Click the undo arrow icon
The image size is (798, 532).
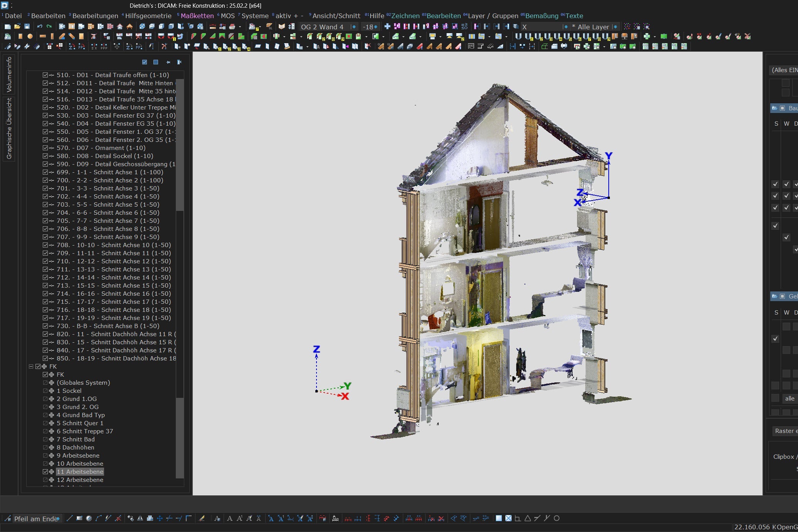click(x=39, y=27)
